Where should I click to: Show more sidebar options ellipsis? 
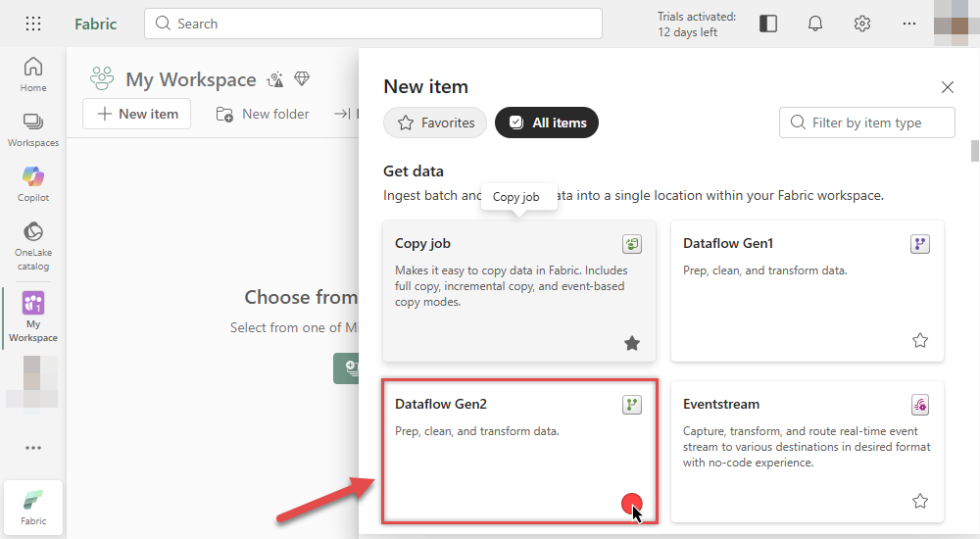(x=33, y=448)
